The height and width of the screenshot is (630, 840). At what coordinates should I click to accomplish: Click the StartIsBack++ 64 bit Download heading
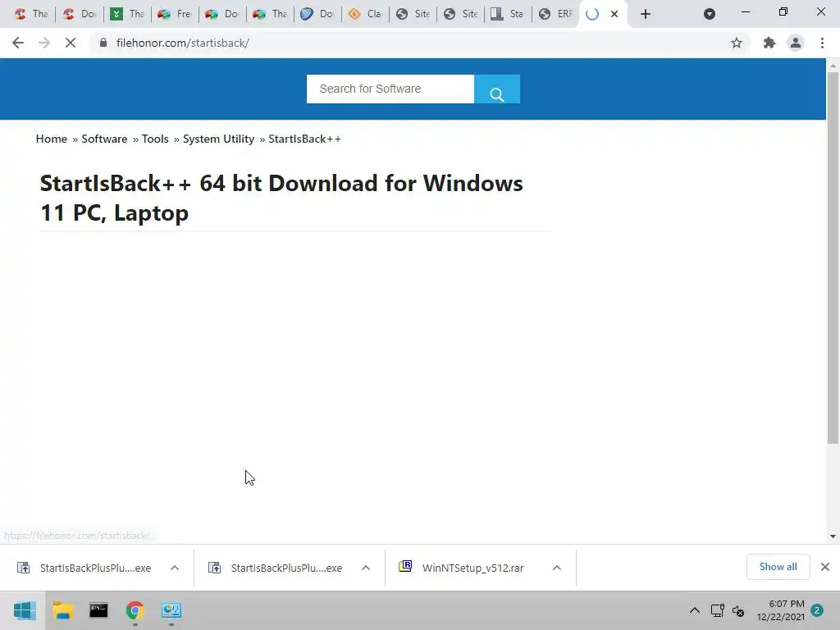[281, 199]
